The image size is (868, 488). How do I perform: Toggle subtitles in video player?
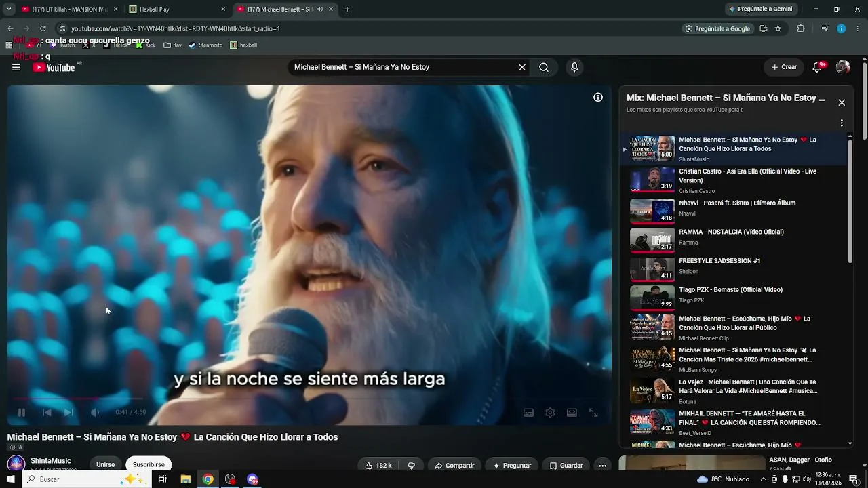tap(528, 412)
